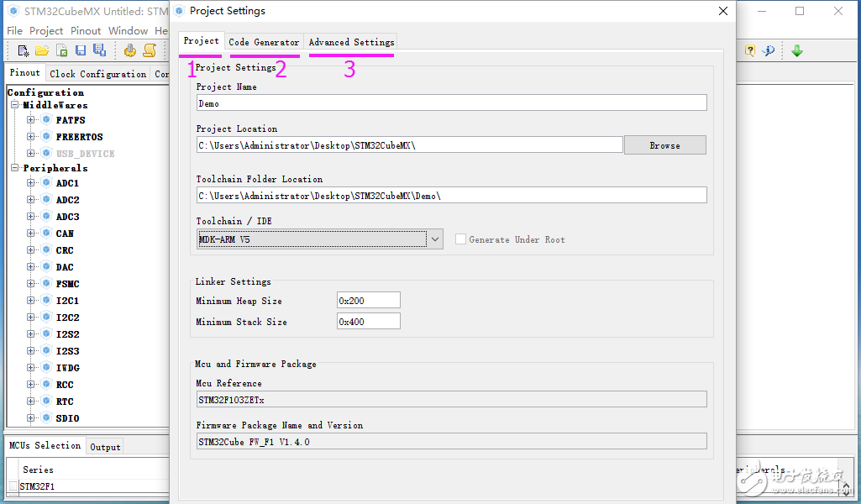861x504 pixels.
Task: Expand the ADC2 tree node
Action: (x=31, y=199)
